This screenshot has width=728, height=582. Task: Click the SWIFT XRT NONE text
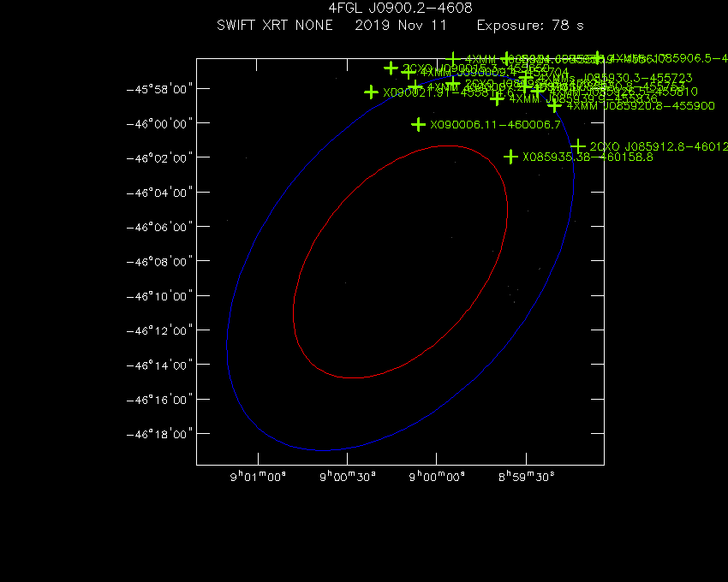pyautogui.click(x=275, y=25)
